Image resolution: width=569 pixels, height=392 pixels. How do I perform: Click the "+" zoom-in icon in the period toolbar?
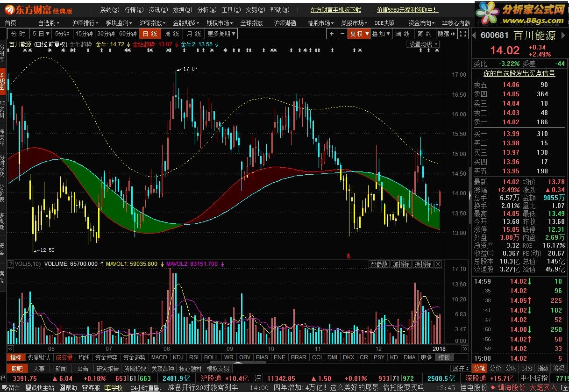[x=332, y=34]
